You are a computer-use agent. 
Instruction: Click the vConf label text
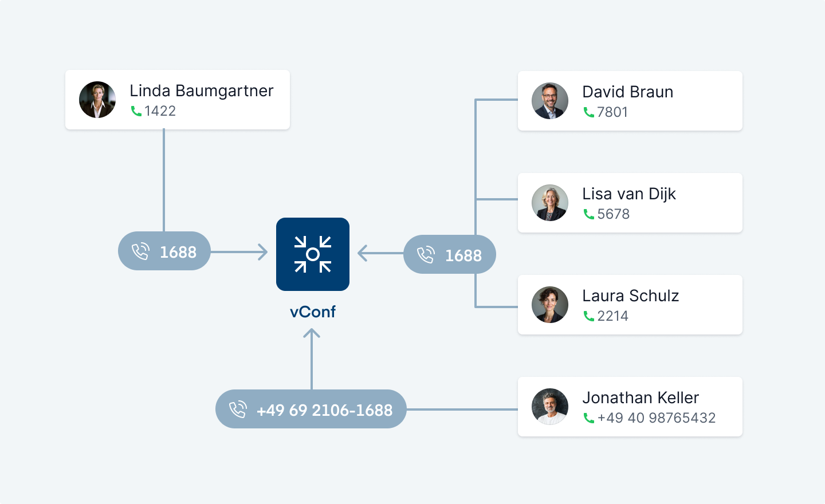click(313, 312)
